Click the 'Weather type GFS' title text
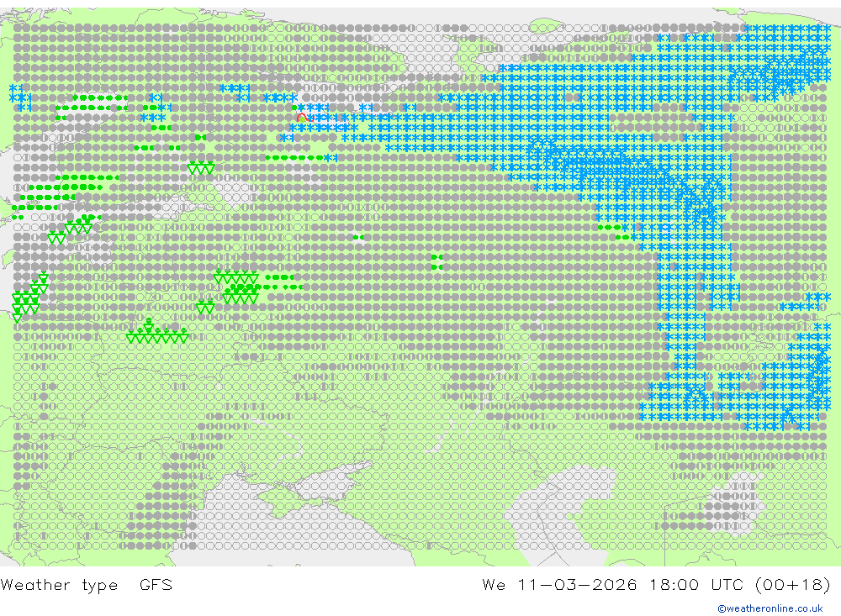Viewport: 841px width, 616px height. pyautogui.click(x=87, y=584)
